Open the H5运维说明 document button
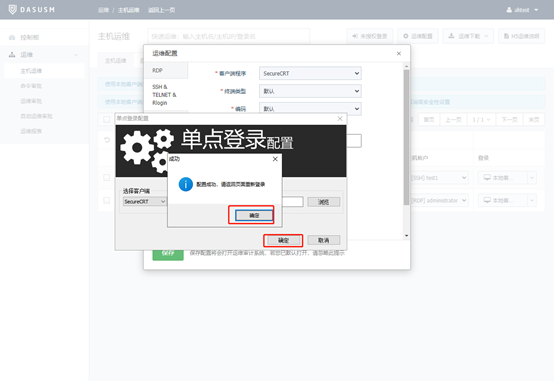Viewport: 554px width, 381px height. [x=521, y=36]
